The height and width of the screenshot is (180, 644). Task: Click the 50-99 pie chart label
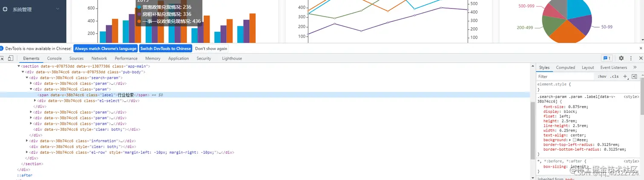pyautogui.click(x=607, y=27)
